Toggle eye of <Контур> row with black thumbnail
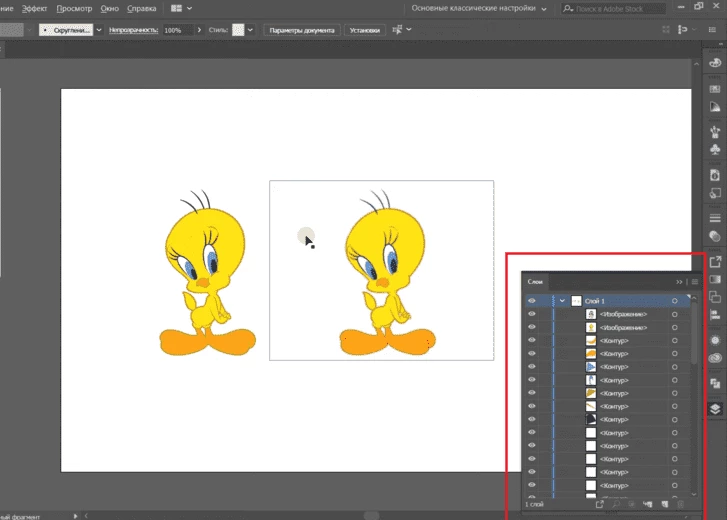Screen dimensions: 727x520 tap(532, 419)
